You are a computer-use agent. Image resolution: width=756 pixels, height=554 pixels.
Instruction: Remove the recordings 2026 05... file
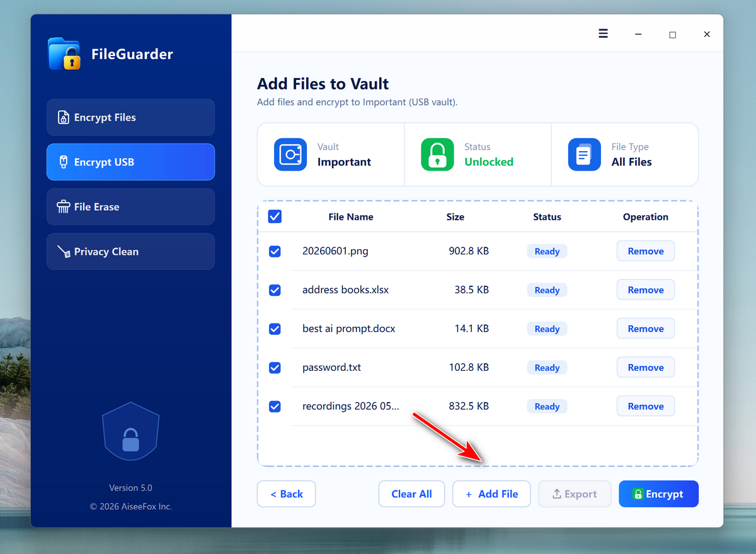(x=646, y=407)
